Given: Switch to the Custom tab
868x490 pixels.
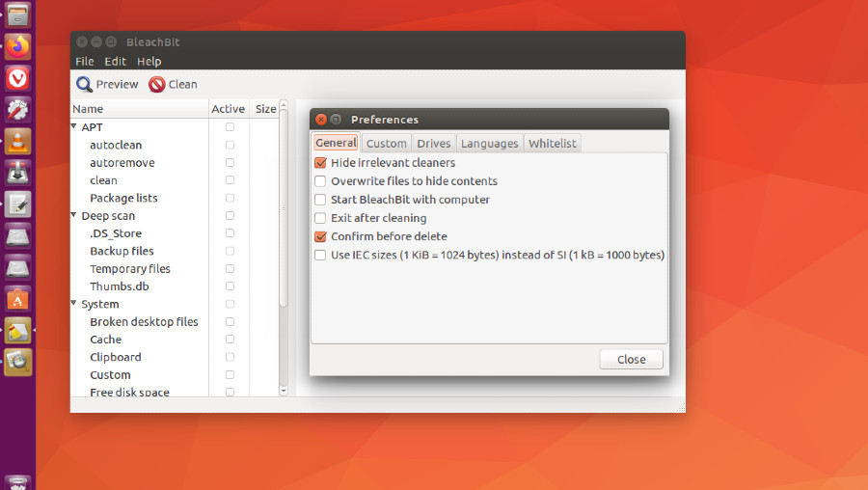Looking at the screenshot, I should pos(387,144).
